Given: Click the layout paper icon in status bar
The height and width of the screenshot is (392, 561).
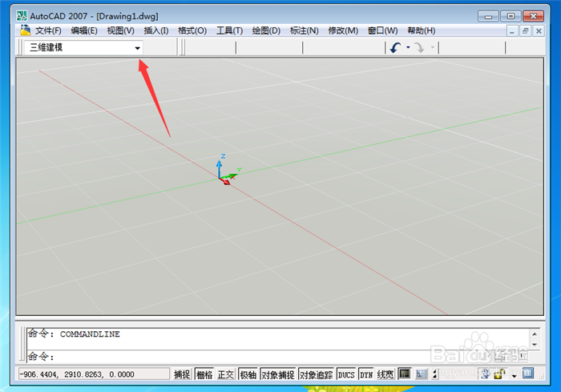Looking at the screenshot, I should click(x=421, y=374).
